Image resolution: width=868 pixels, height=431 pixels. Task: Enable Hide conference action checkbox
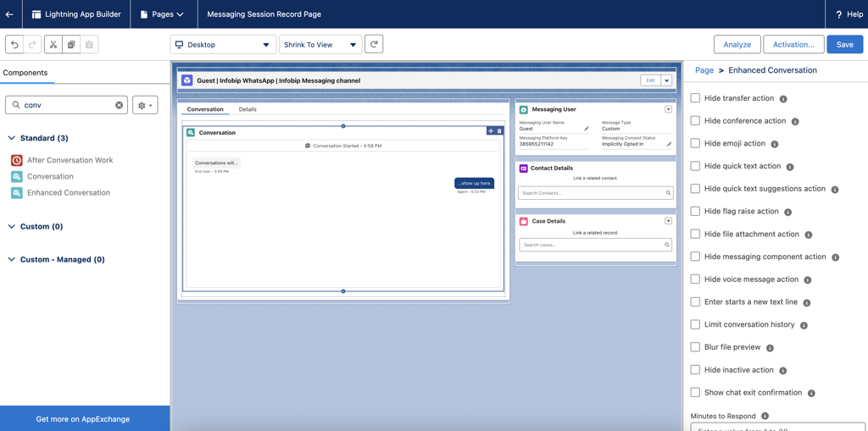[x=695, y=120]
